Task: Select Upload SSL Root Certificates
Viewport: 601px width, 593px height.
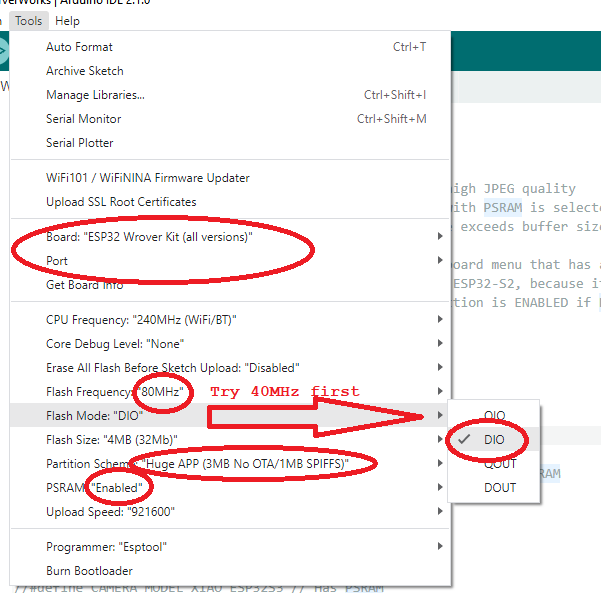Action: [x=230, y=202]
